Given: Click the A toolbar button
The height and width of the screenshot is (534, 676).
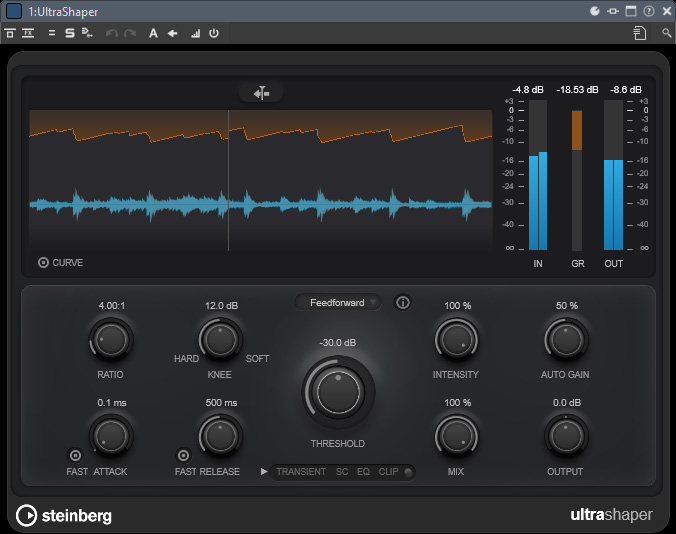Looking at the screenshot, I should 153,33.
